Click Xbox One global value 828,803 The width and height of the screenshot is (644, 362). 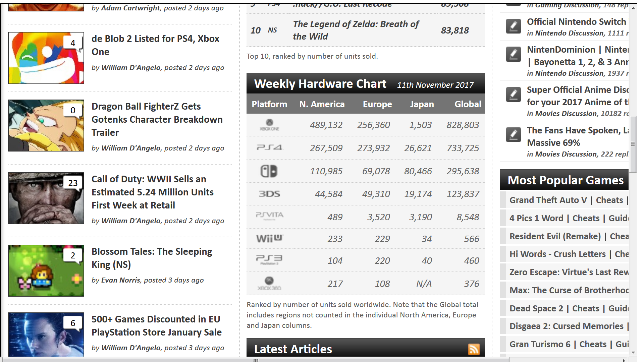463,125
